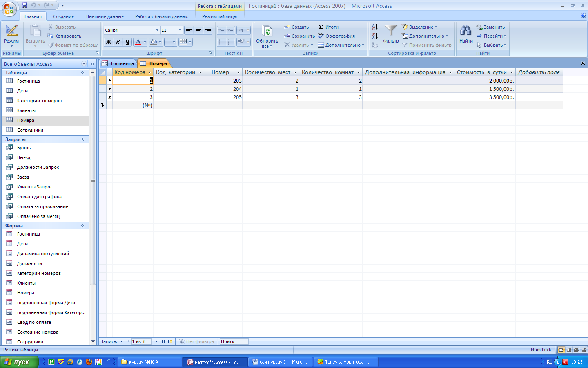Open Дополнительно dropdown in Записи group
Viewport: 588px width, 368px height.
pos(341,45)
